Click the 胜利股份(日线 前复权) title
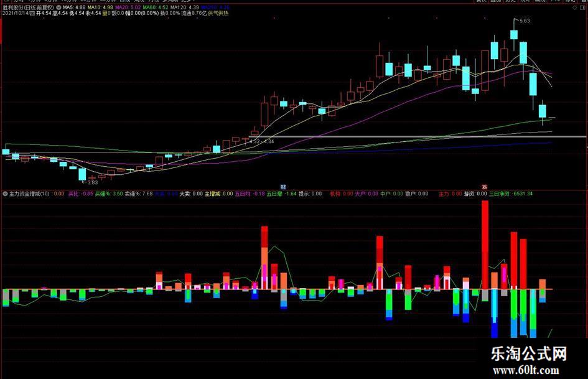 click(29, 7)
